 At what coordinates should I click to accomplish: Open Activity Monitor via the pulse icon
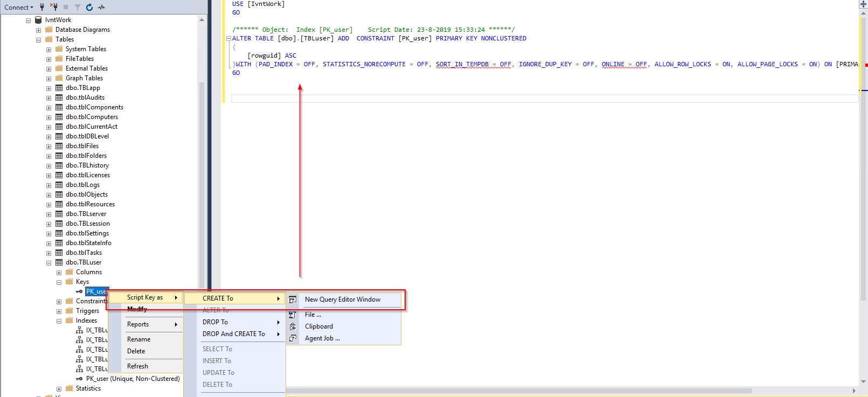(101, 7)
